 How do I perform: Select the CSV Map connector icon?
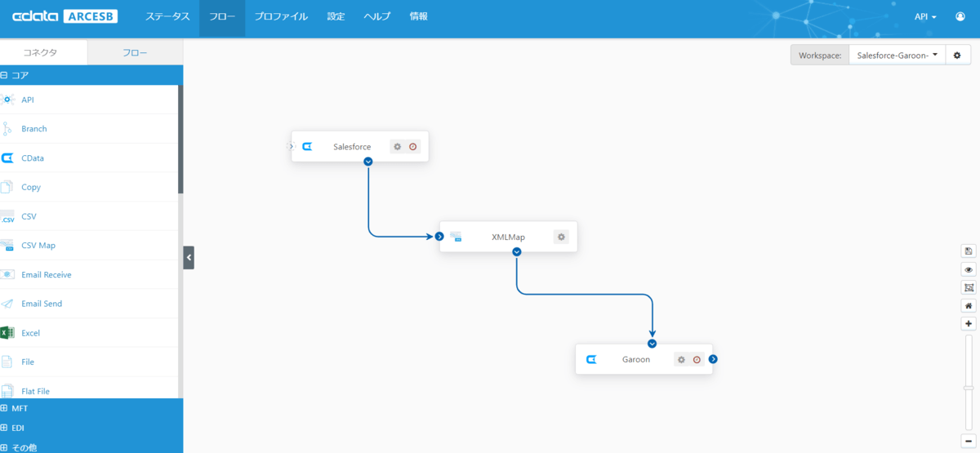(7, 245)
